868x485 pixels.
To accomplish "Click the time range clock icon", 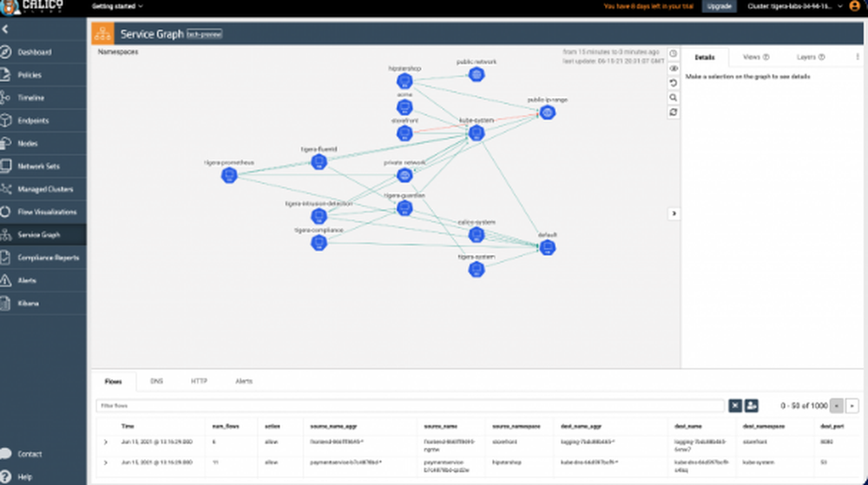I will (x=674, y=54).
